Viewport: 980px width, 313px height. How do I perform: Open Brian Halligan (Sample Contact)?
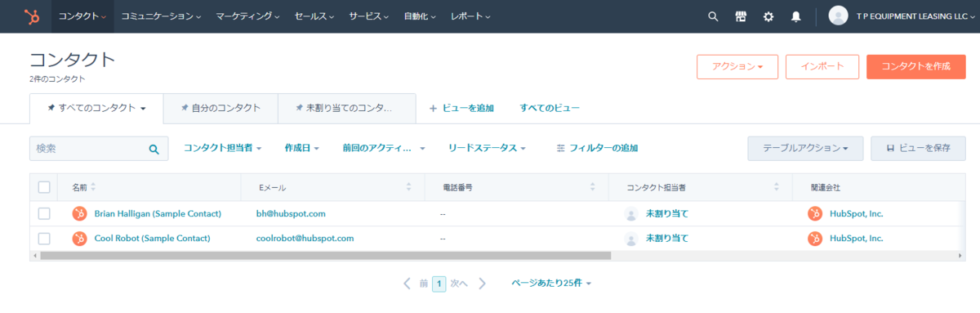coord(158,213)
